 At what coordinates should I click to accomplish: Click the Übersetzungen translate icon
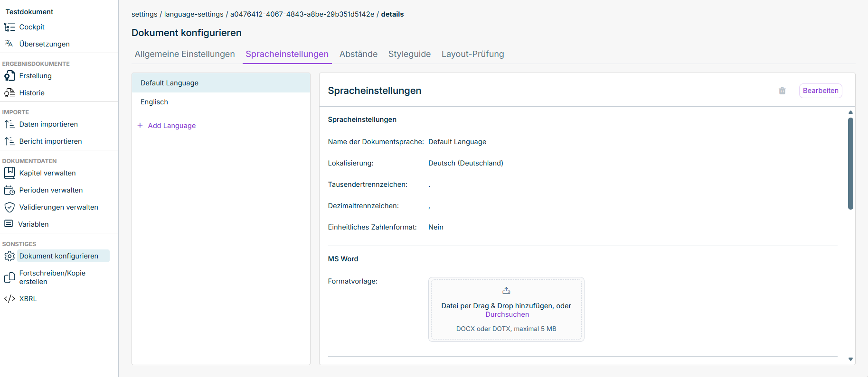tap(9, 44)
